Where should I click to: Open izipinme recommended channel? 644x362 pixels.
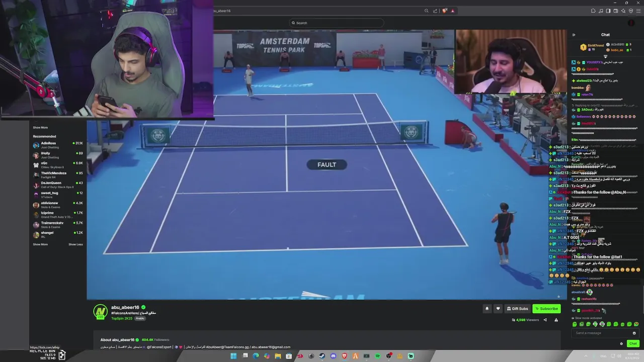point(58,215)
